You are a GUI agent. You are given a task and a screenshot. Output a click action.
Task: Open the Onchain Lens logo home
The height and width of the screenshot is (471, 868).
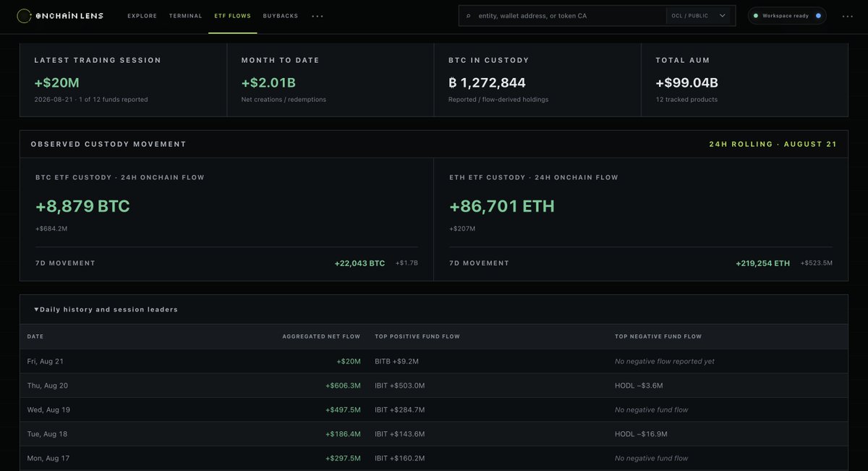(60, 15)
